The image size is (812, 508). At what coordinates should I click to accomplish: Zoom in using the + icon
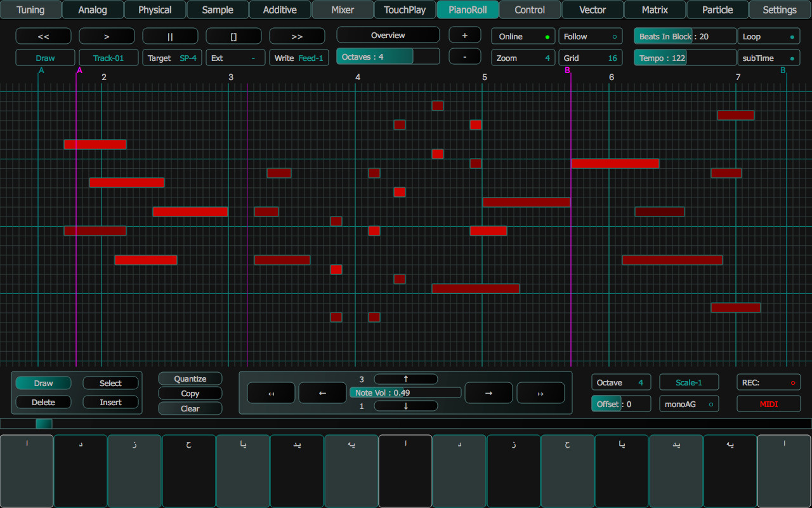(x=465, y=36)
